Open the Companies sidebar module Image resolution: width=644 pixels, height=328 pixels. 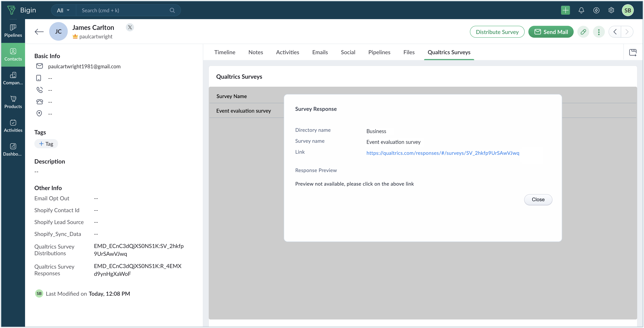coord(13,79)
